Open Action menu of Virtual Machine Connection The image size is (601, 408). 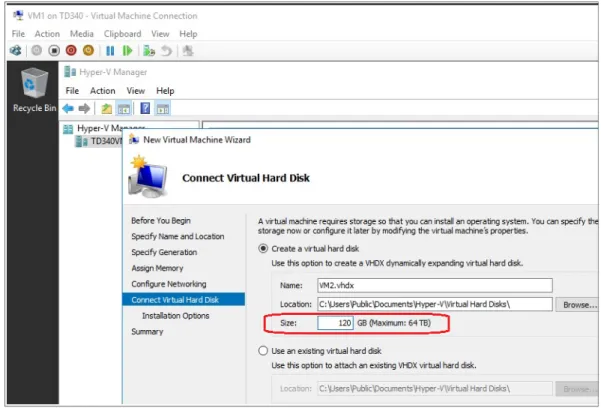[x=47, y=34]
